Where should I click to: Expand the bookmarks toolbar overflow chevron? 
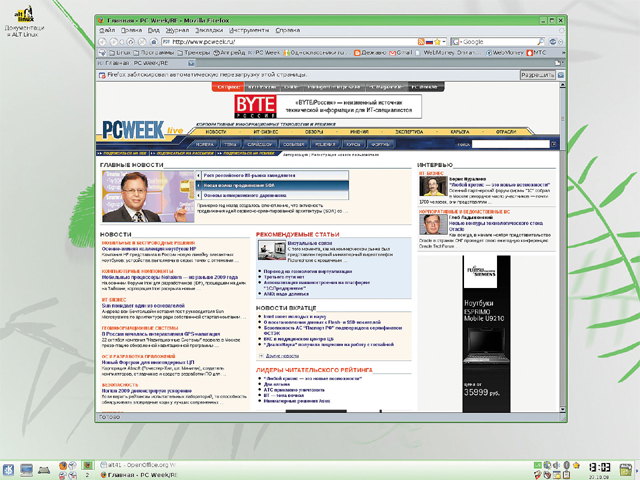coord(563,53)
